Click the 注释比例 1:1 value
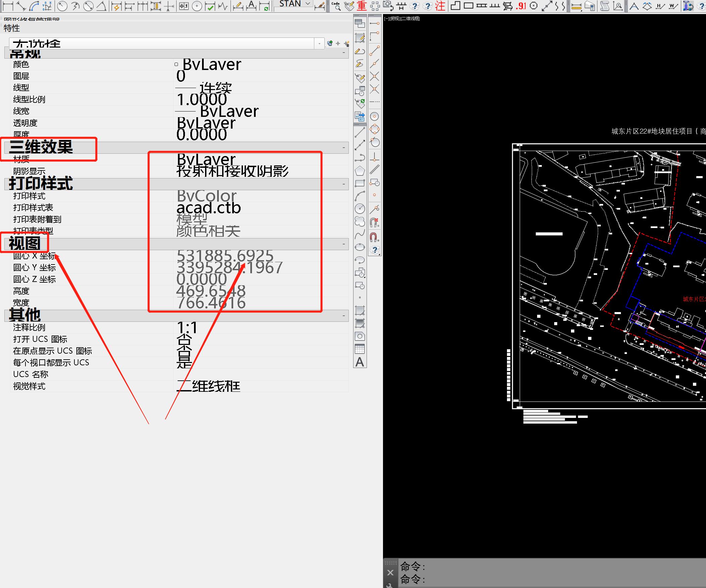 (x=261, y=327)
